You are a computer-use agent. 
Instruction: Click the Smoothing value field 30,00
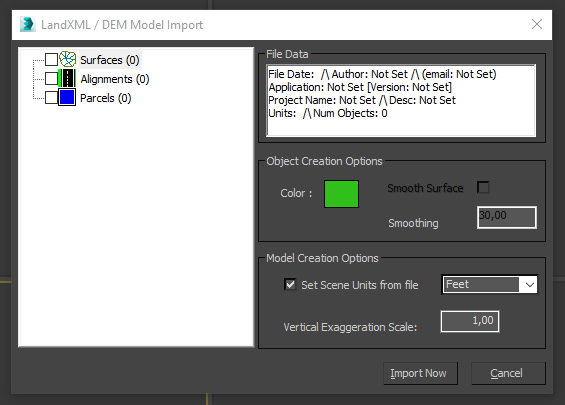pos(507,217)
